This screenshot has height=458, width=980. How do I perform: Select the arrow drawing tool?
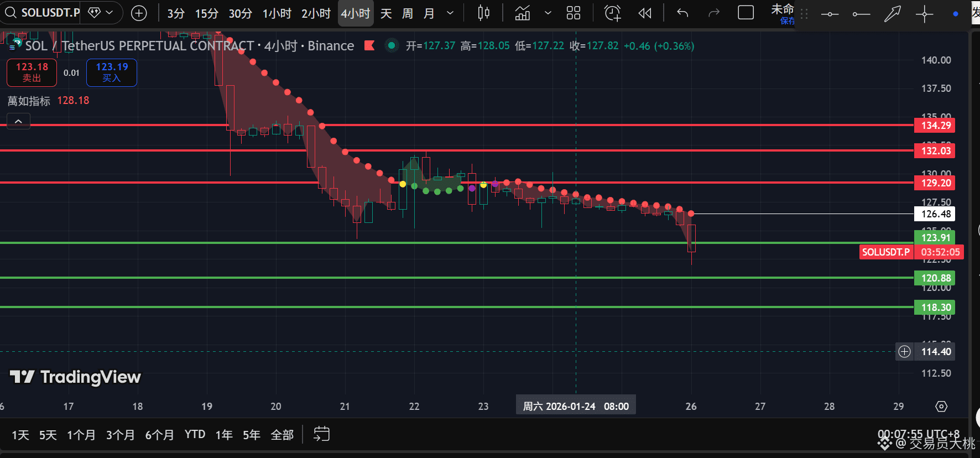point(892,14)
